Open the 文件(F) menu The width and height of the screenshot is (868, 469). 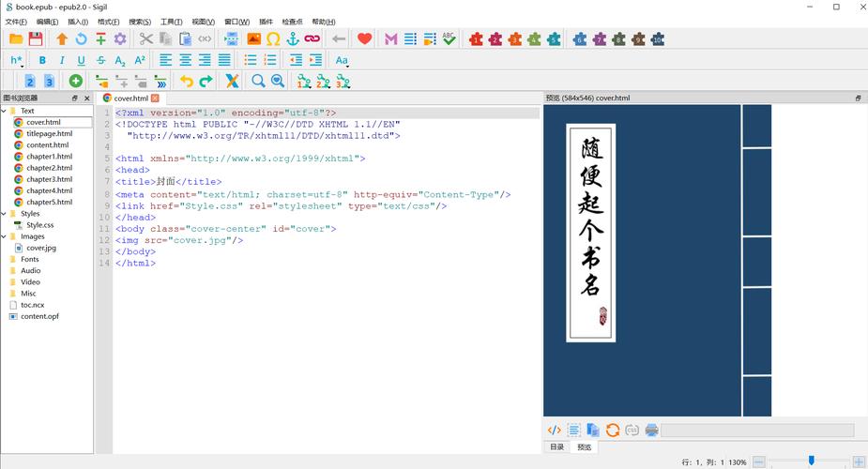click(16, 22)
